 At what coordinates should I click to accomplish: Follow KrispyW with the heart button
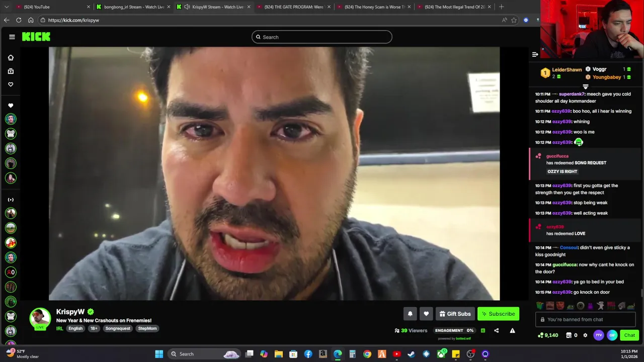(x=426, y=314)
